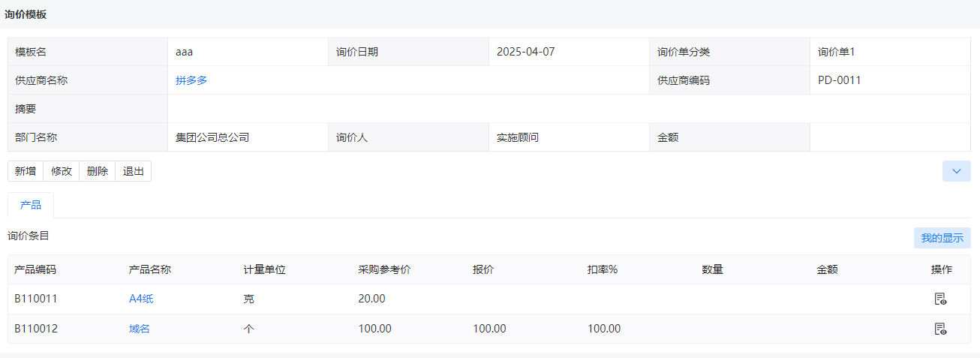Viewport: 980px width, 358px height.
Task: Select the 产品 tab
Action: pos(31,205)
